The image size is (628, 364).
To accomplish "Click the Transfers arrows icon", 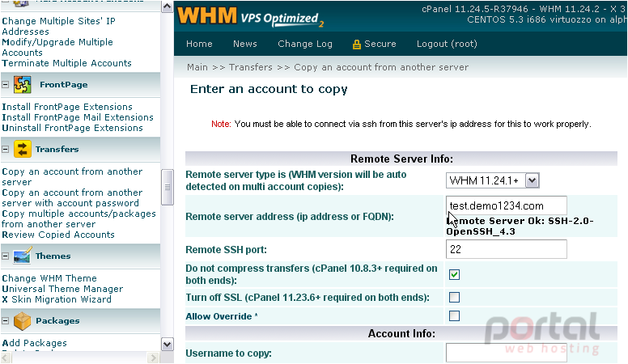I will pyautogui.click(x=23, y=149).
